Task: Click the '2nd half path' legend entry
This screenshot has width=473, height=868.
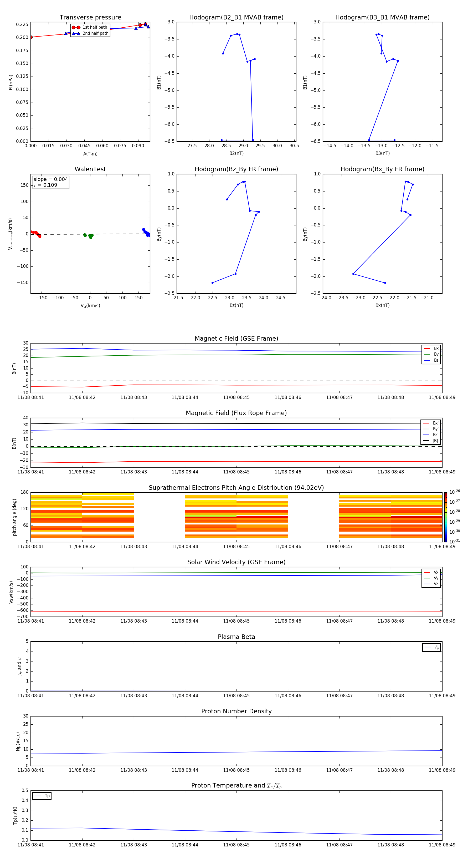Action: click(90, 33)
